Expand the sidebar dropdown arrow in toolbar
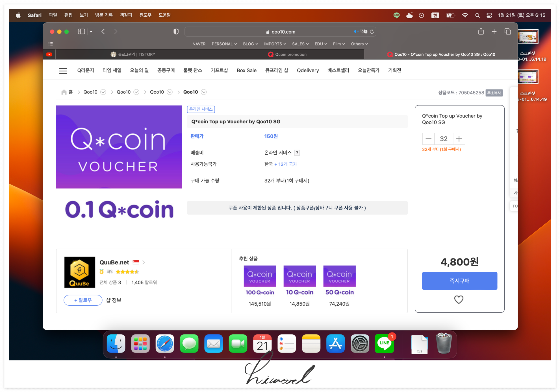 [91, 32]
